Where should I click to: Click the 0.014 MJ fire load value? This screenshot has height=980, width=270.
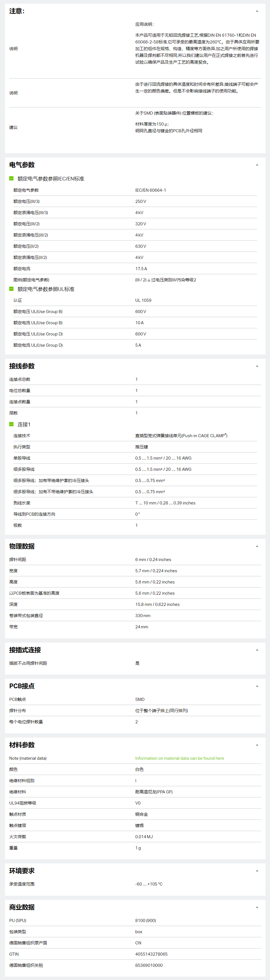[144, 837]
